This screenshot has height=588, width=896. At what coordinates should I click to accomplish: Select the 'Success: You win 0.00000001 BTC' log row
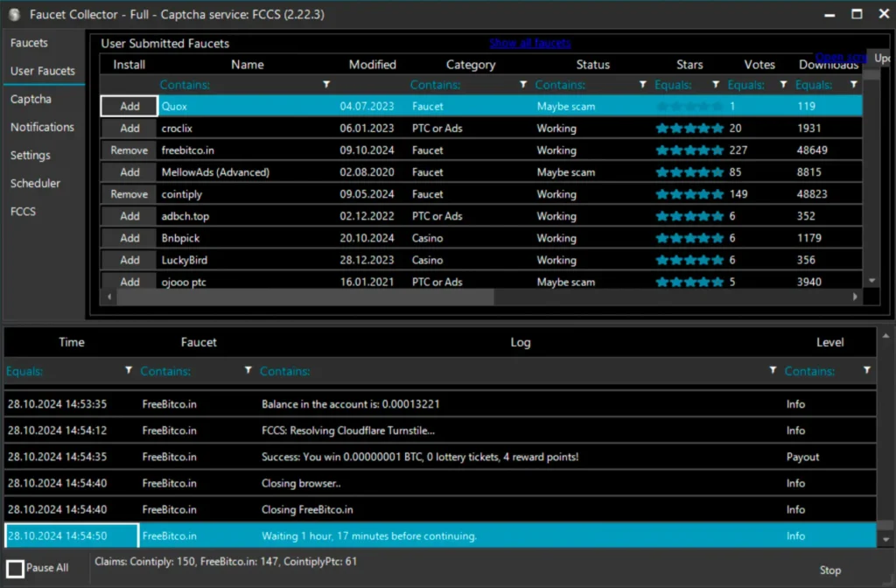pyautogui.click(x=440, y=457)
